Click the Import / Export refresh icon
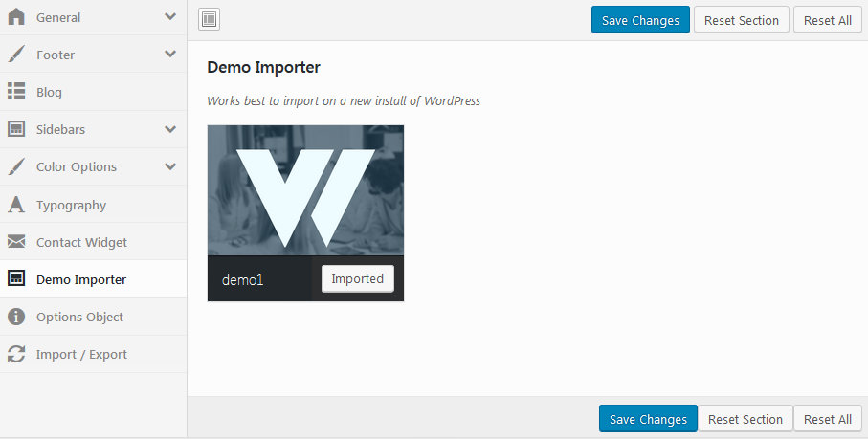This screenshot has height=439, width=868. pyautogui.click(x=16, y=354)
